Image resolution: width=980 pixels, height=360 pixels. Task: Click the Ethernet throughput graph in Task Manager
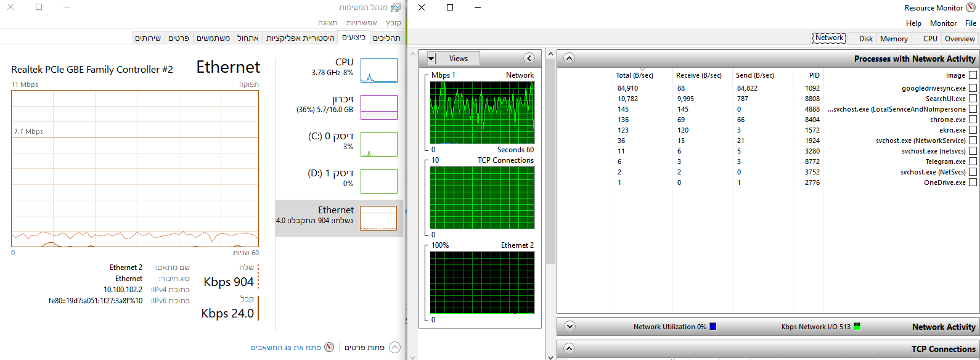pos(135,169)
